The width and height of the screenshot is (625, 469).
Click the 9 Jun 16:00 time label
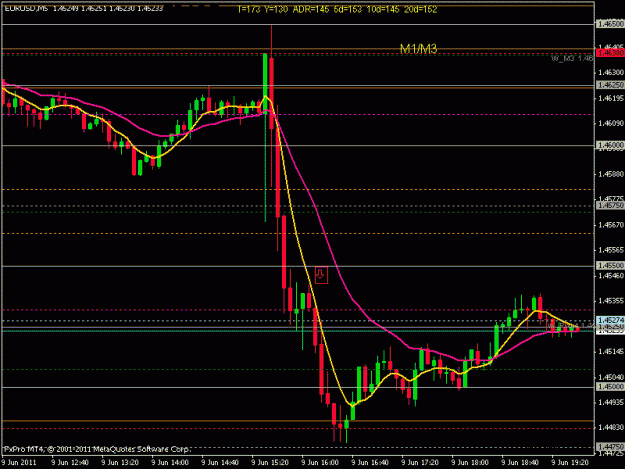pyautogui.click(x=320, y=463)
